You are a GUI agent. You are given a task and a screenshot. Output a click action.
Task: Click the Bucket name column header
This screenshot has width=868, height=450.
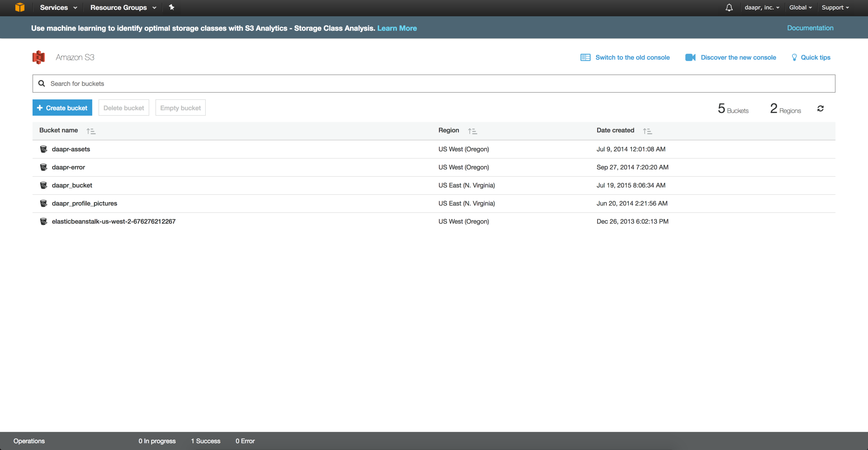pyautogui.click(x=58, y=130)
